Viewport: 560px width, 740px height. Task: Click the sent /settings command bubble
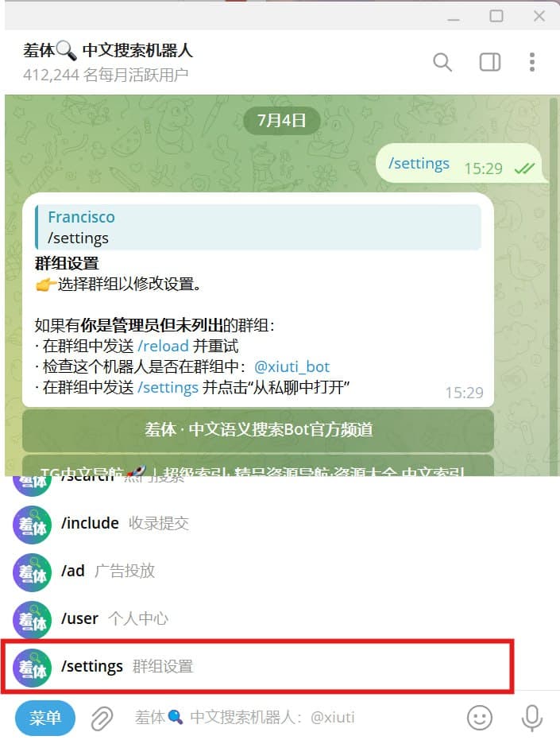[462, 163]
